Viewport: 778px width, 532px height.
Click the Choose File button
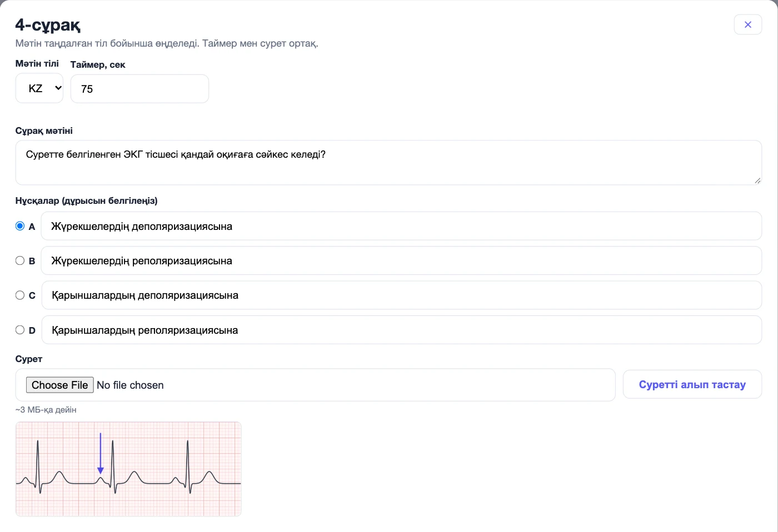pyautogui.click(x=60, y=385)
